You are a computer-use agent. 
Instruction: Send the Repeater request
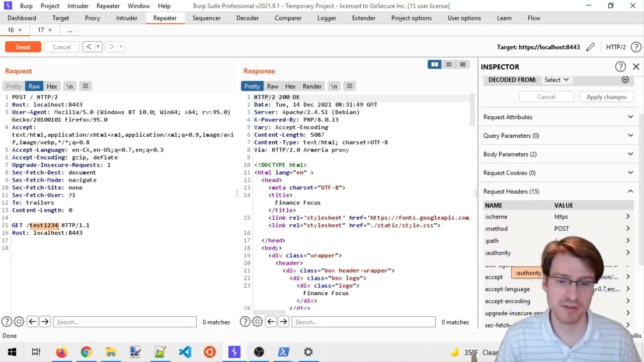click(x=23, y=47)
